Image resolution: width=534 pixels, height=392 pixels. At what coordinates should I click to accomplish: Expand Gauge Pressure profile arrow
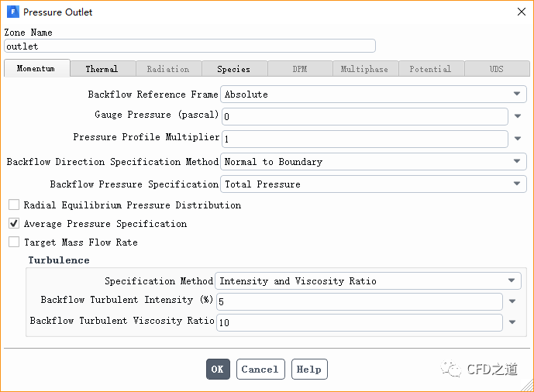(518, 117)
